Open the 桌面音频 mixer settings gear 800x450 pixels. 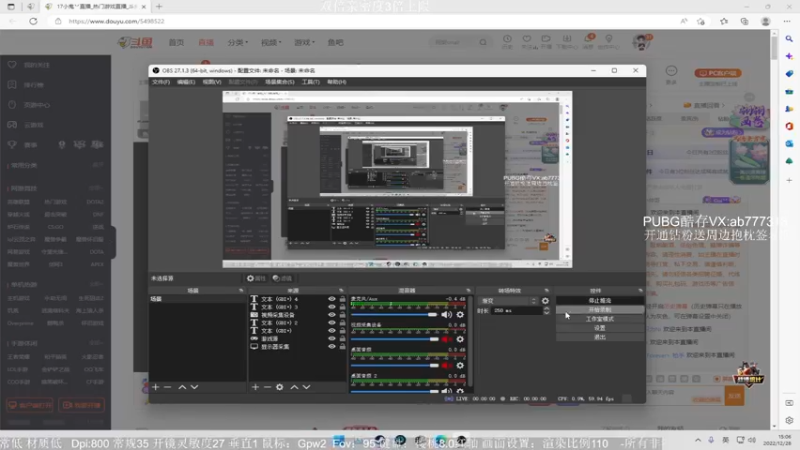pos(460,365)
